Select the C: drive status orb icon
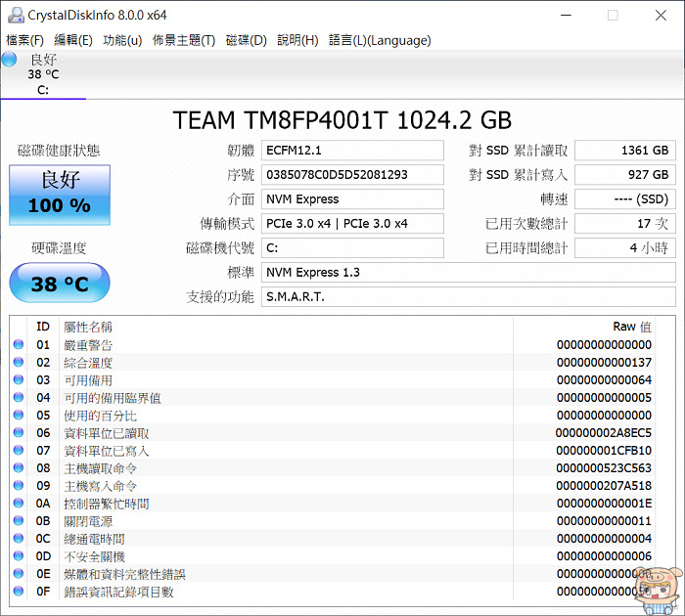The height and width of the screenshot is (616, 685). tap(9, 59)
